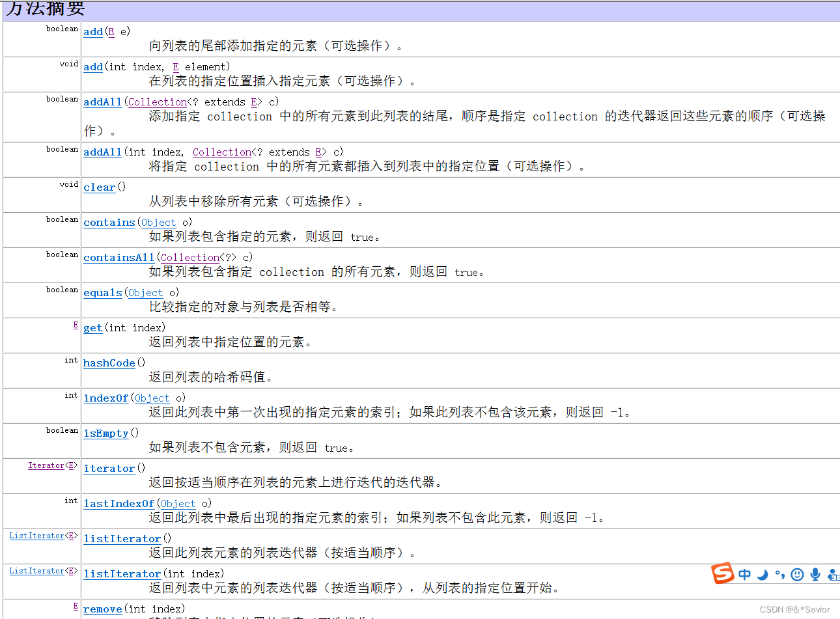Open addAll(int index, Collection) method link
This screenshot has height=619, width=840.
click(x=102, y=152)
